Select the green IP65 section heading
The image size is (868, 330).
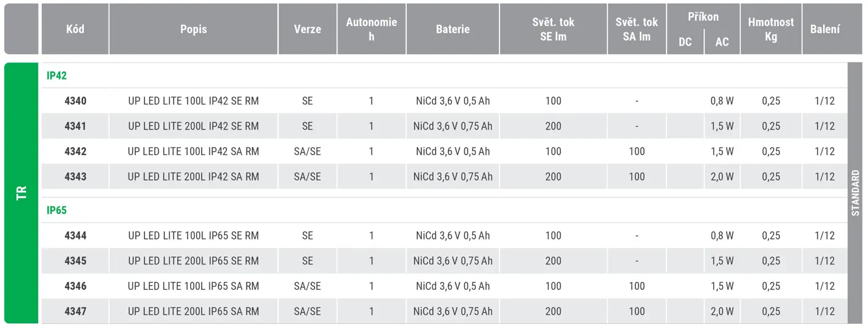[56, 210]
